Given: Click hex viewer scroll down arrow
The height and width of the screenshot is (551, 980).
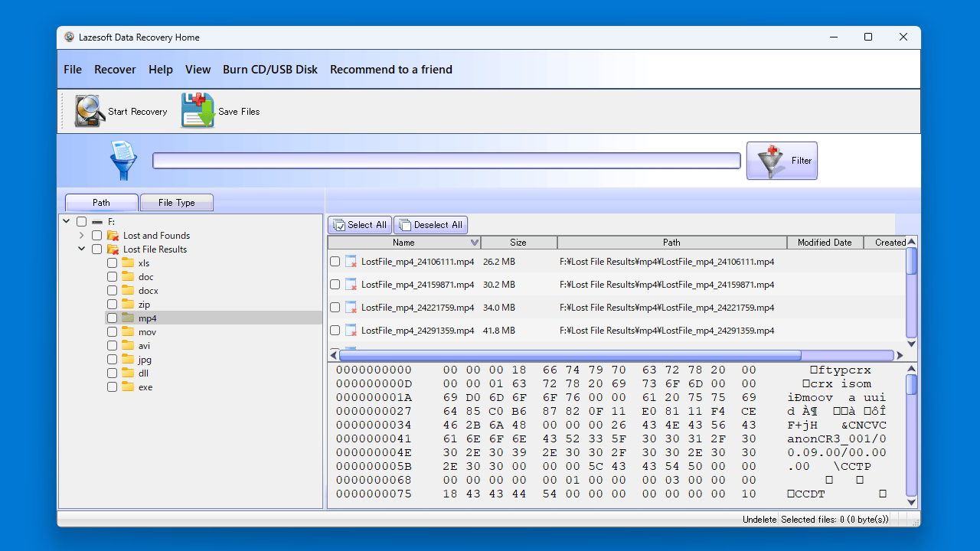Looking at the screenshot, I should point(911,502).
